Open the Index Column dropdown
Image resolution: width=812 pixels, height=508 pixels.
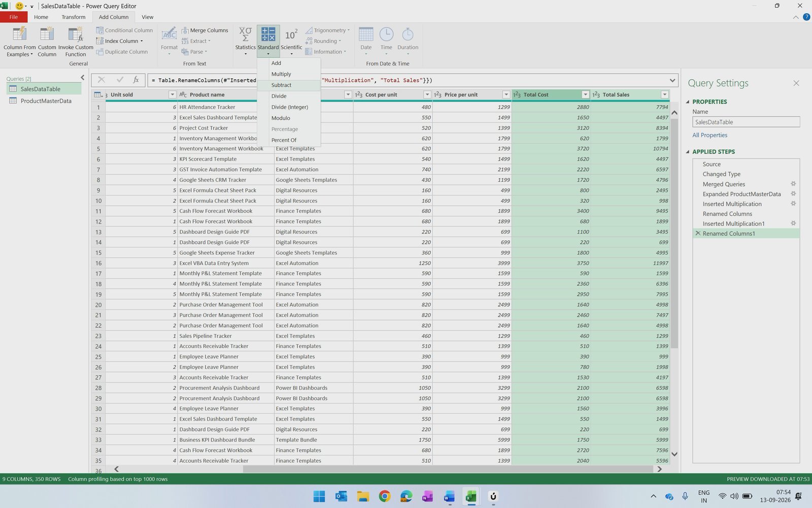click(x=120, y=41)
